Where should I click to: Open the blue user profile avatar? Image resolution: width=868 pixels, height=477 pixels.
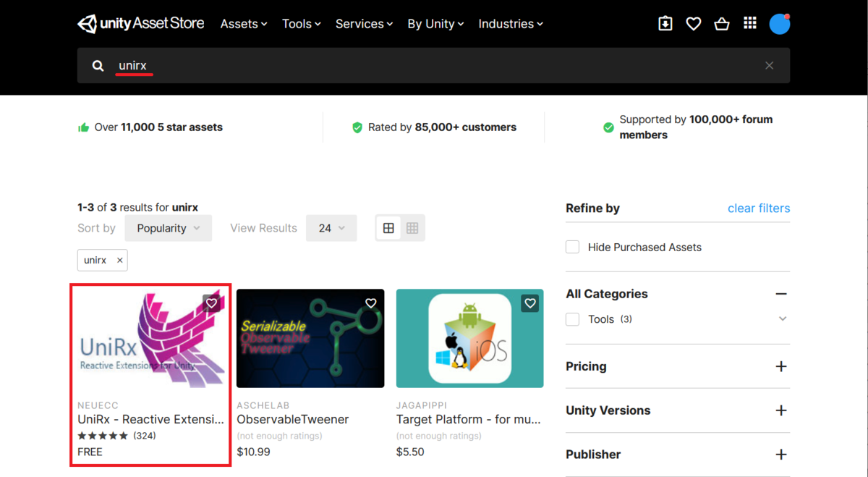[x=779, y=24]
